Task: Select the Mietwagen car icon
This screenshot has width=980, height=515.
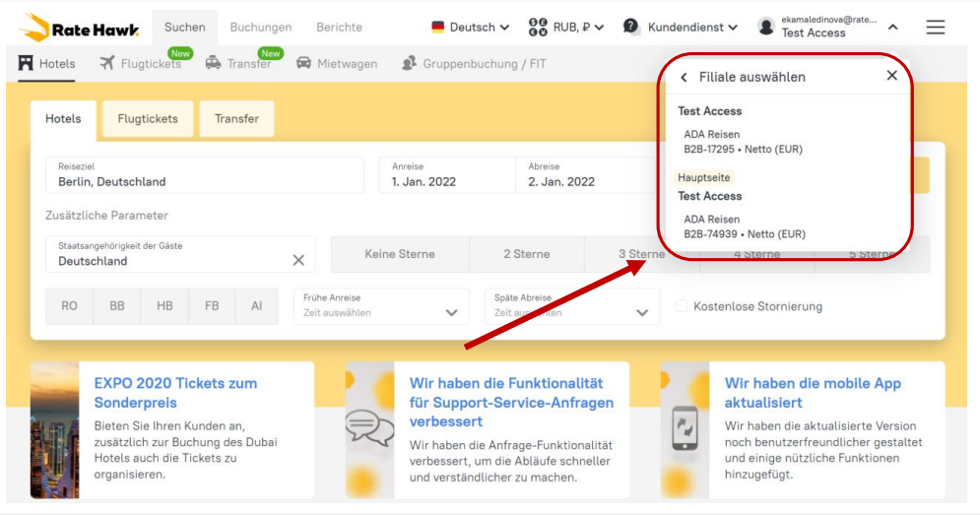Action: click(x=304, y=64)
